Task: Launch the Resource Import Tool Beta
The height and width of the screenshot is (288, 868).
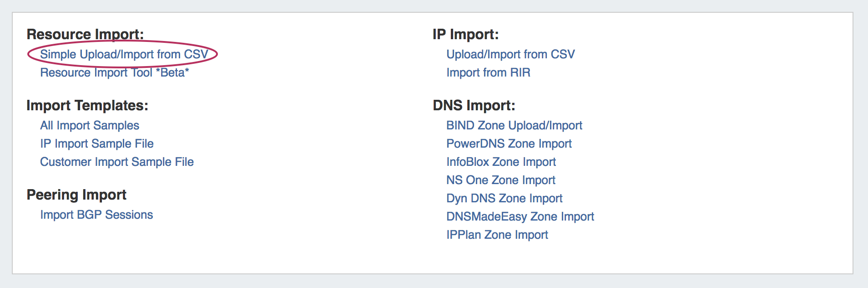Action: pyautogui.click(x=114, y=72)
